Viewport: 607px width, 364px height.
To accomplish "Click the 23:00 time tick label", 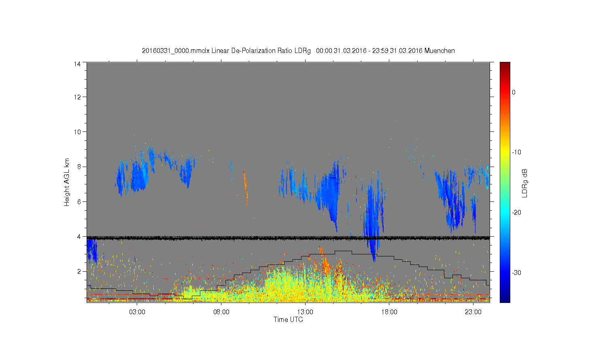I will (473, 312).
